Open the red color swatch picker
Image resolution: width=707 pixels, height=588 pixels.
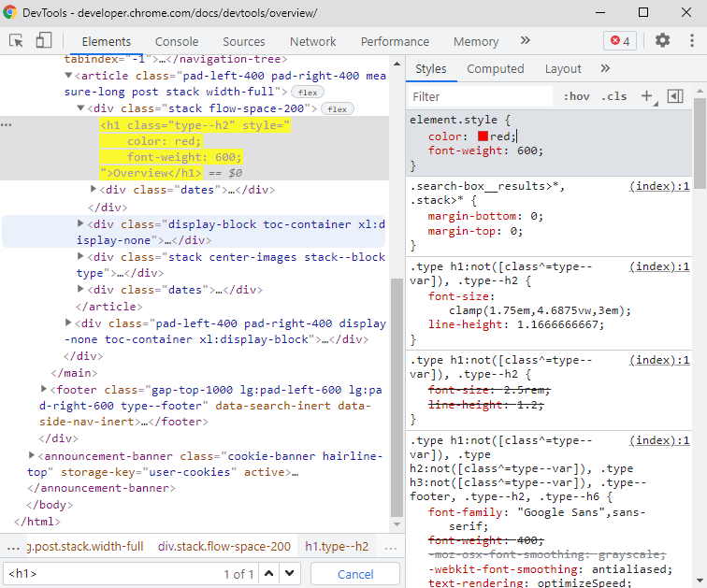(x=483, y=136)
